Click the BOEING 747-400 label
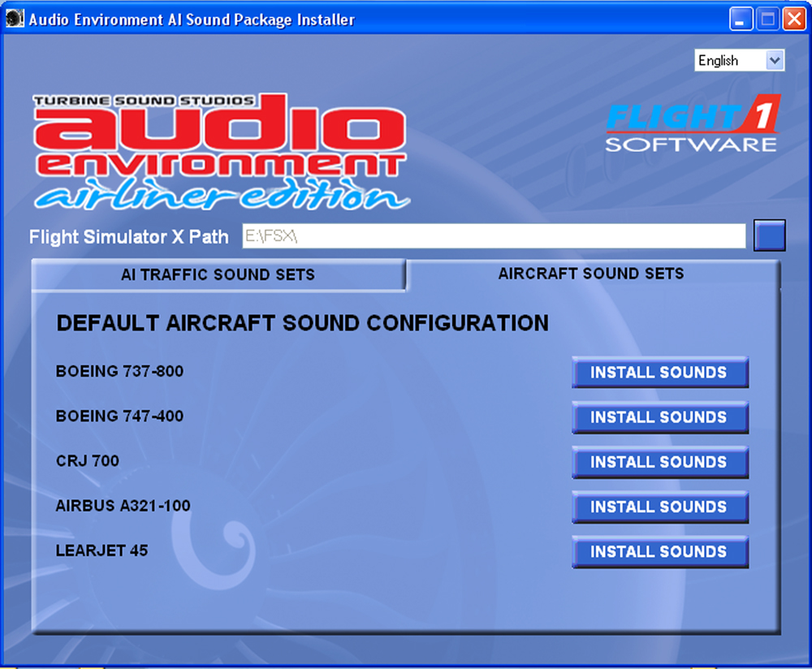812x669 pixels. (x=119, y=417)
